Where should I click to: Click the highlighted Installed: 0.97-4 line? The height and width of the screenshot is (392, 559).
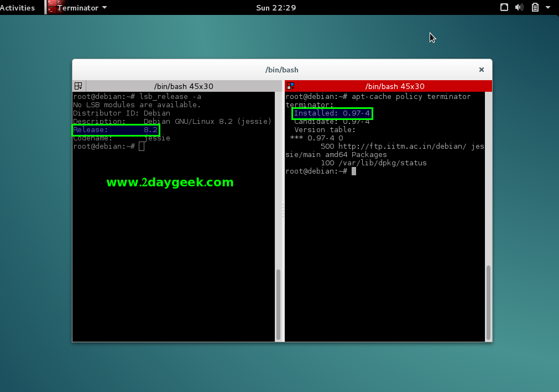pyautogui.click(x=332, y=113)
